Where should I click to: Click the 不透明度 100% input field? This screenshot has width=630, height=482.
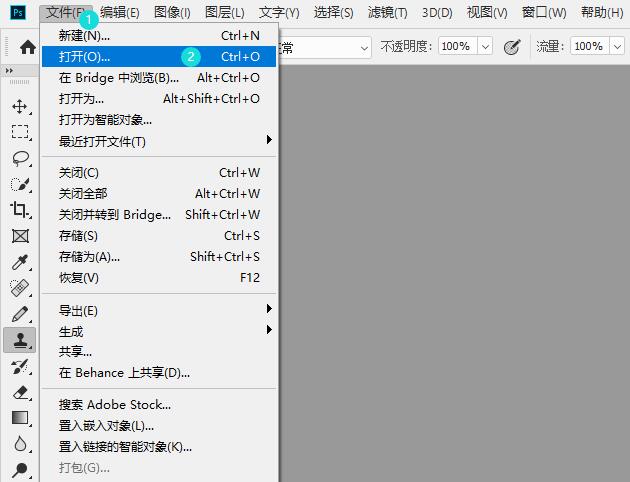(458, 47)
